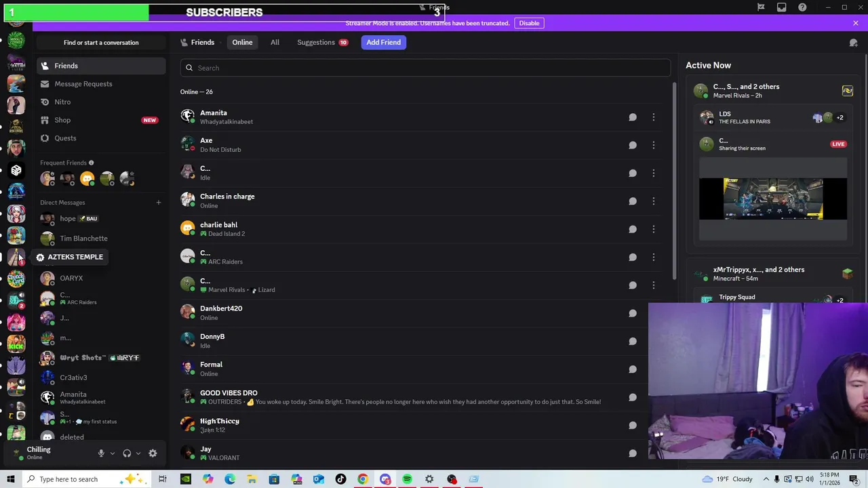Screen dimensions: 868x488
Task: Open DM with Cr3ativ3
Action: (x=101, y=378)
